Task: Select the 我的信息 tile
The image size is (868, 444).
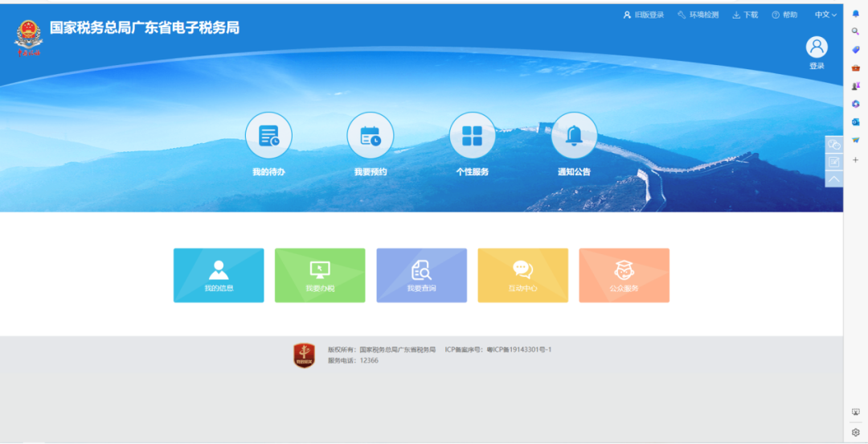Action: [219, 275]
